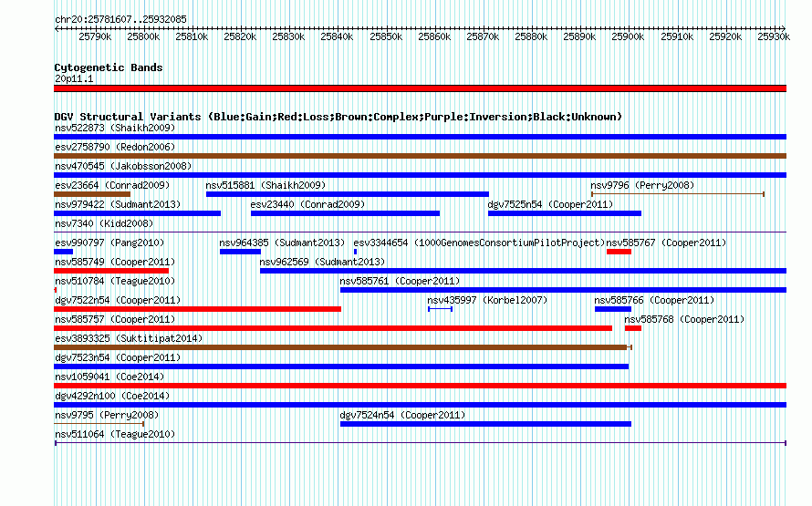Screen dimensions: 812x506
Task: Select the dgv7524n54 (Cooper2011) blue bar
Action: click(x=485, y=424)
